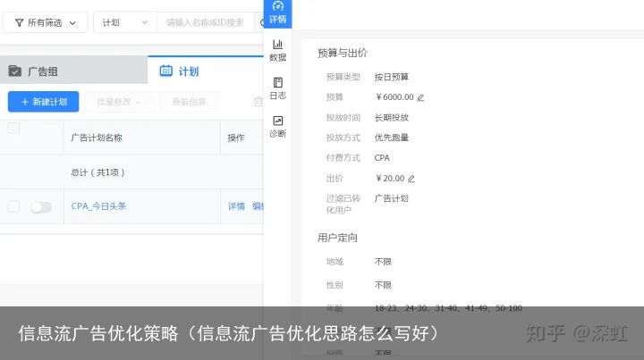Click the ¥6000.00 budget value
This screenshot has width=644, height=360.
(394, 97)
